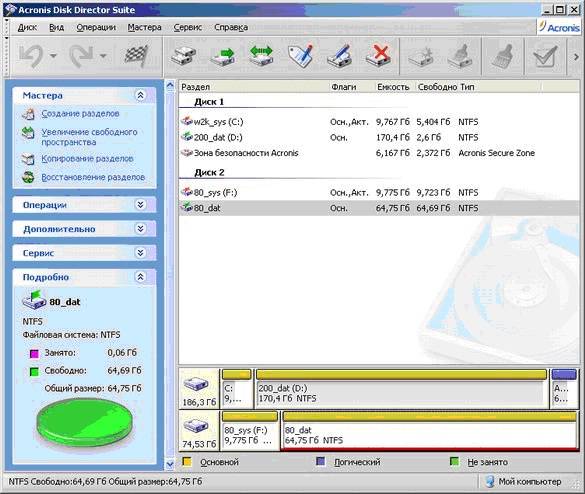
Task: Open Увеличение свободного пространства wizard link
Action: tap(89, 137)
